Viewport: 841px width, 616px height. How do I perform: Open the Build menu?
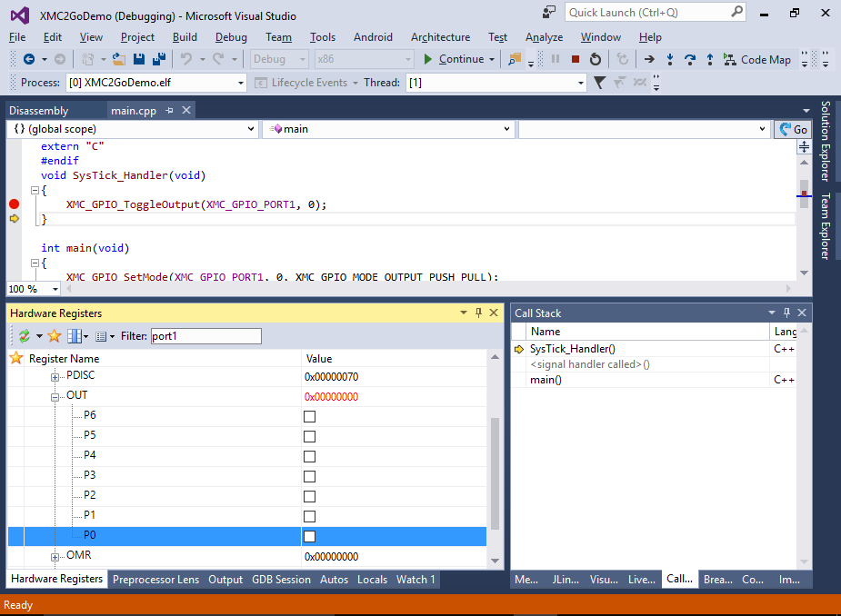(185, 37)
